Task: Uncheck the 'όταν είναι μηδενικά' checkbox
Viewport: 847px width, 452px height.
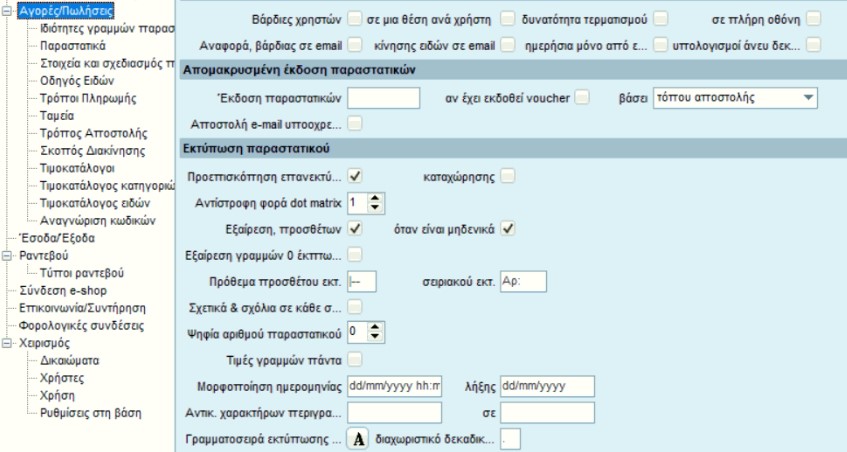Action: tap(507, 228)
